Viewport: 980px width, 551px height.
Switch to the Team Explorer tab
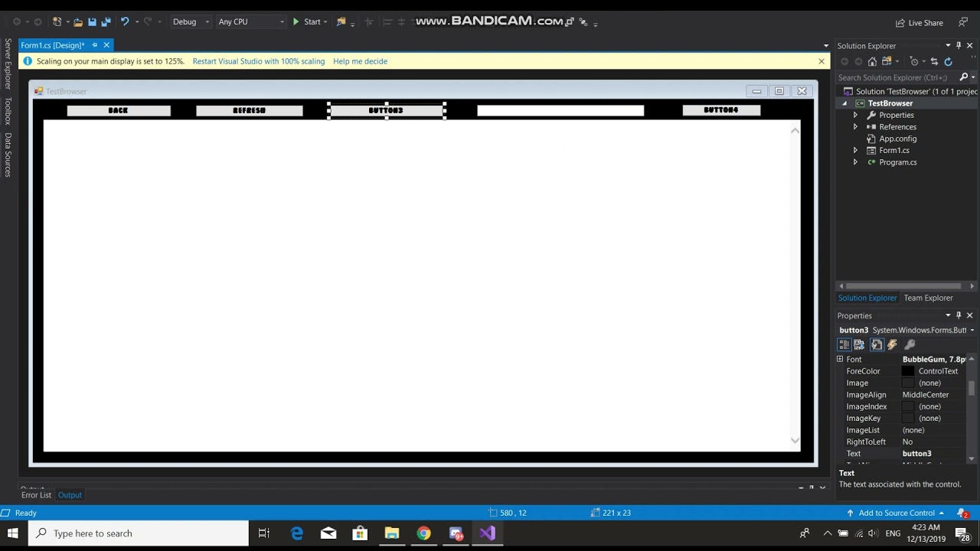[x=928, y=298]
